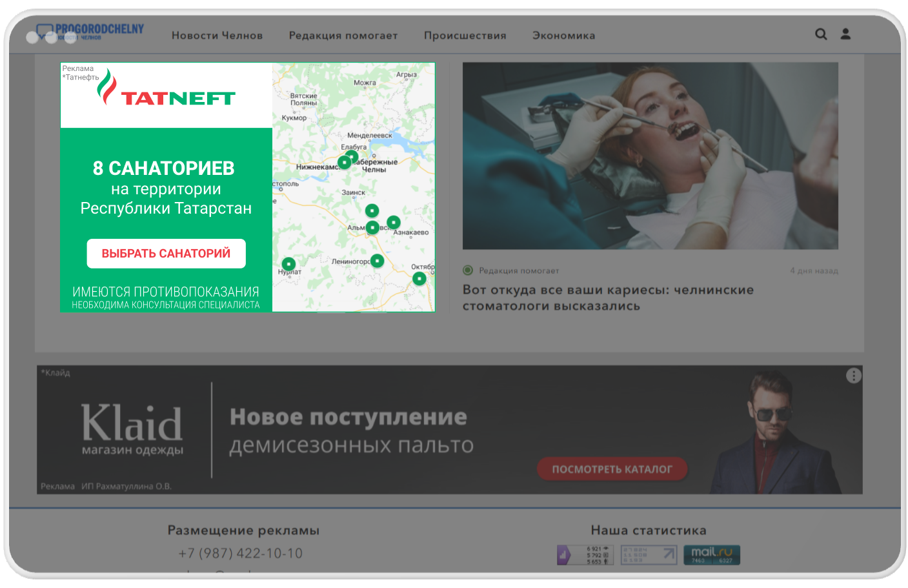Image resolution: width=908 pixels, height=588 pixels.
Task: Click the ИМЕЮТСЯ ПРОТИВОПОКАЗАНИЯ disclaimer text
Action: coord(165,292)
